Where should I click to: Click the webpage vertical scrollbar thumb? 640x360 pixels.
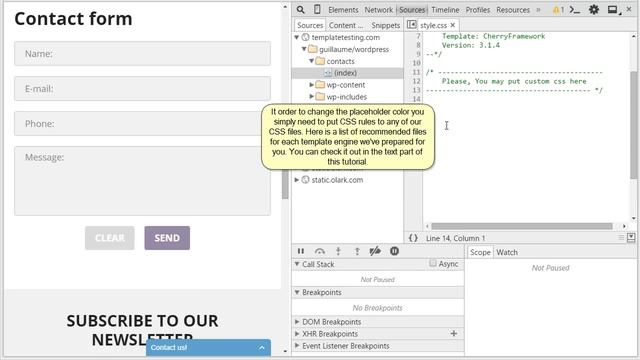click(285, 184)
